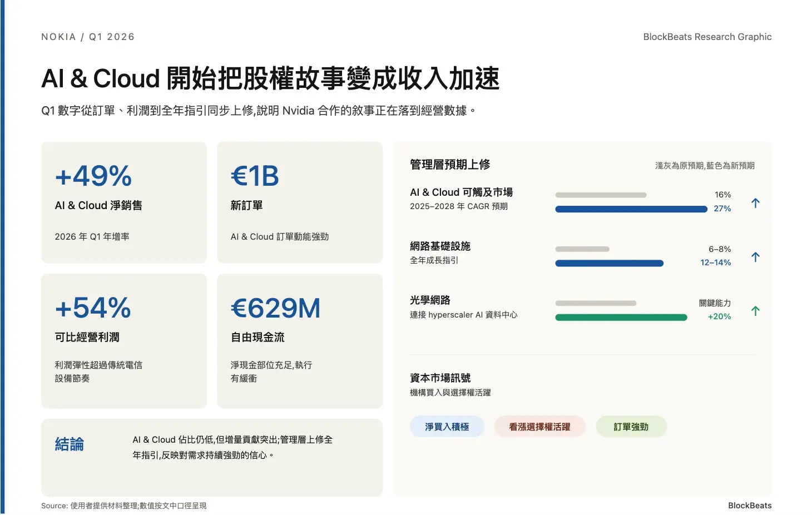Click the 可比經營利潤 label
This screenshot has height=515, width=812.
87,337
